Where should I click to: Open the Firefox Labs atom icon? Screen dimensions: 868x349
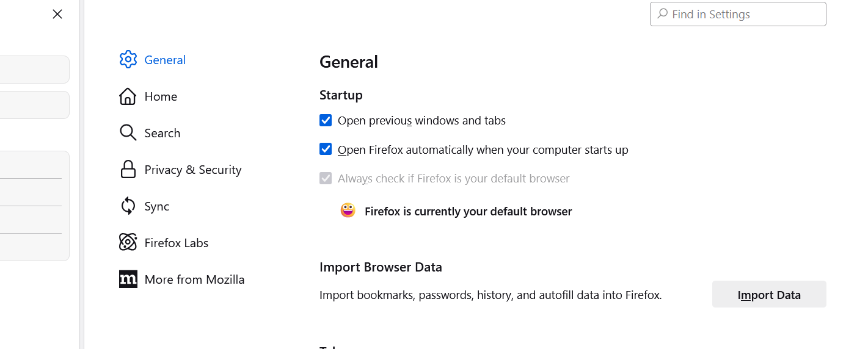pos(128,242)
